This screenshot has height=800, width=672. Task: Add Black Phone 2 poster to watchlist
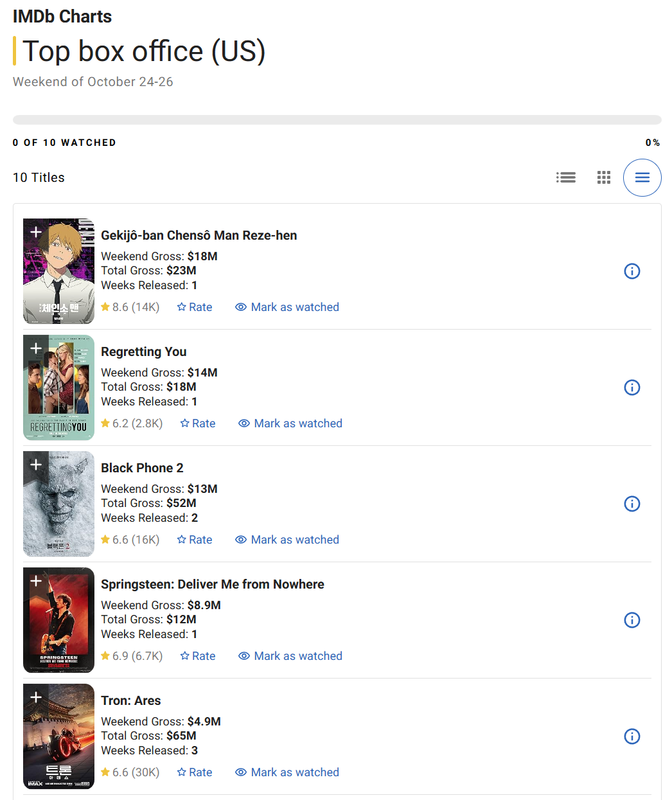pyautogui.click(x=36, y=465)
